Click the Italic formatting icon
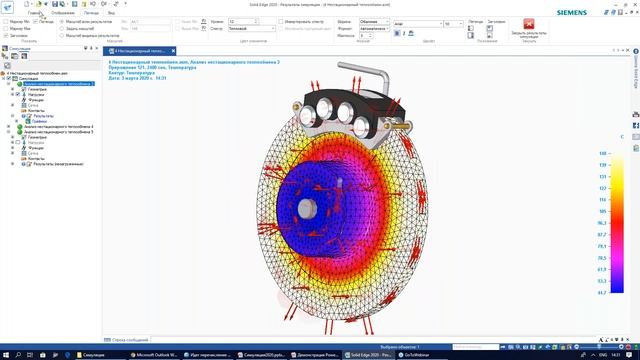 pos(404,33)
